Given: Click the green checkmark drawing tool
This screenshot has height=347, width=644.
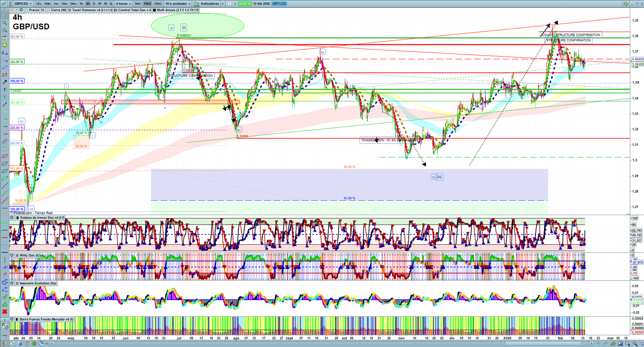Looking at the screenshot, I should [4, 297].
